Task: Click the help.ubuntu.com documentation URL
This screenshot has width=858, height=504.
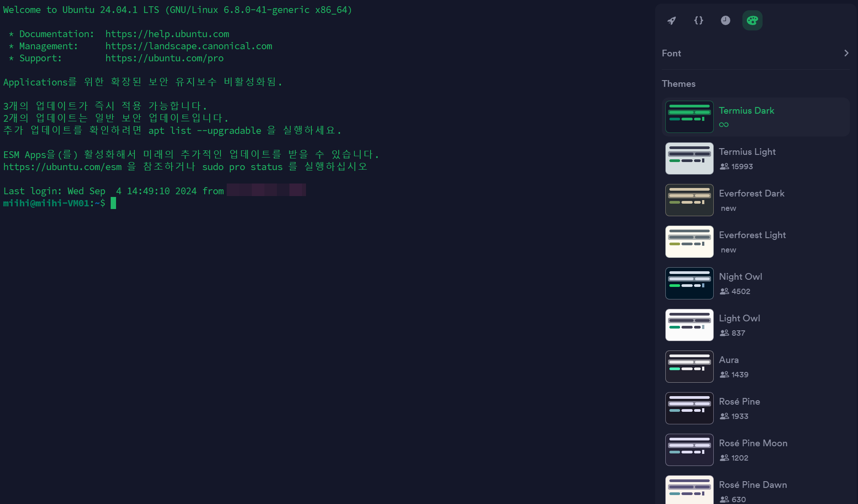Action: (167, 34)
